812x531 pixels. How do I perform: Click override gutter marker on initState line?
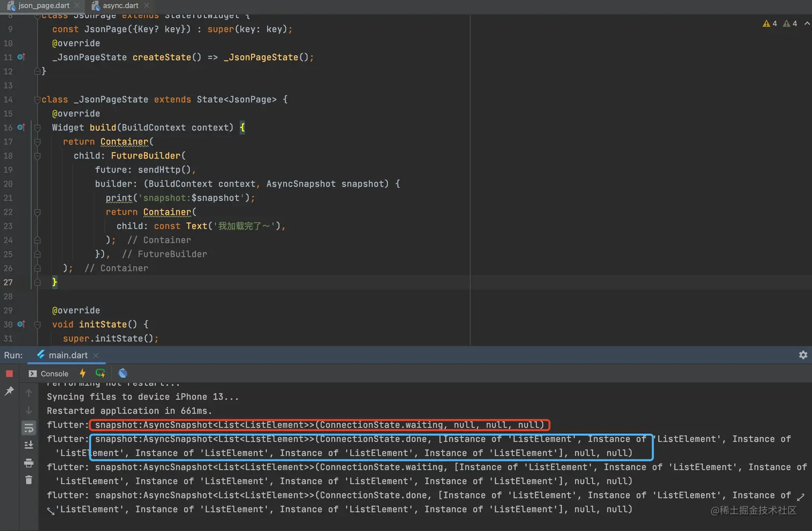pos(21,324)
